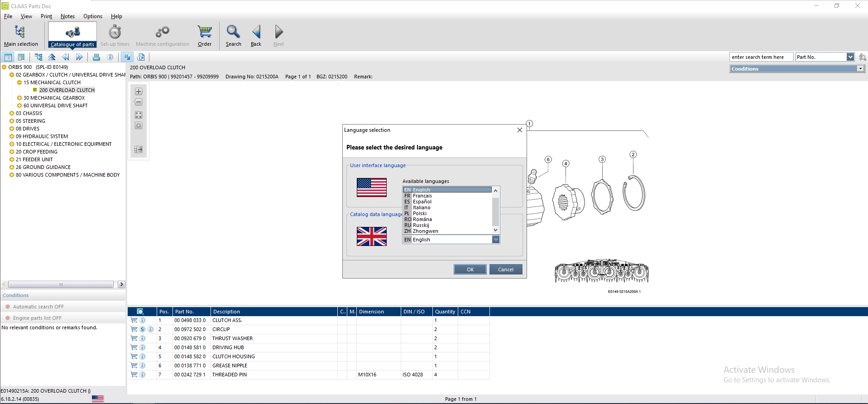Expand 30 MECHANICAL GEARBOX node
Image resolution: width=868 pixels, height=404 pixels.
(x=19, y=98)
